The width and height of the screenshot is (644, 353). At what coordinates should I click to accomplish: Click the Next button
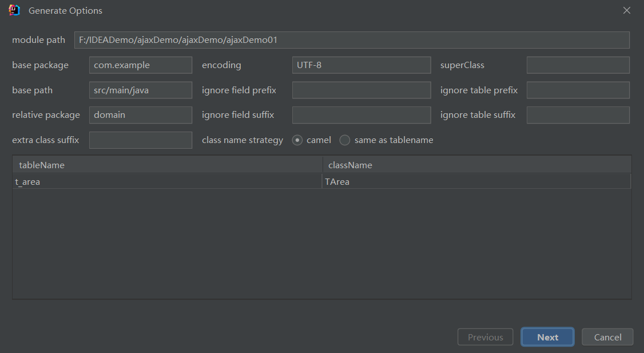(547, 337)
